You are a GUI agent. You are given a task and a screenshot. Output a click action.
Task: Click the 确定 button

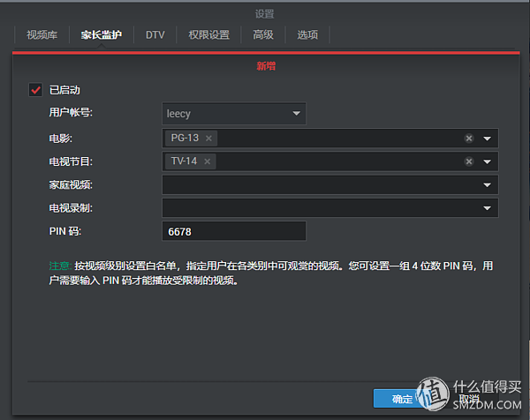[401, 399]
